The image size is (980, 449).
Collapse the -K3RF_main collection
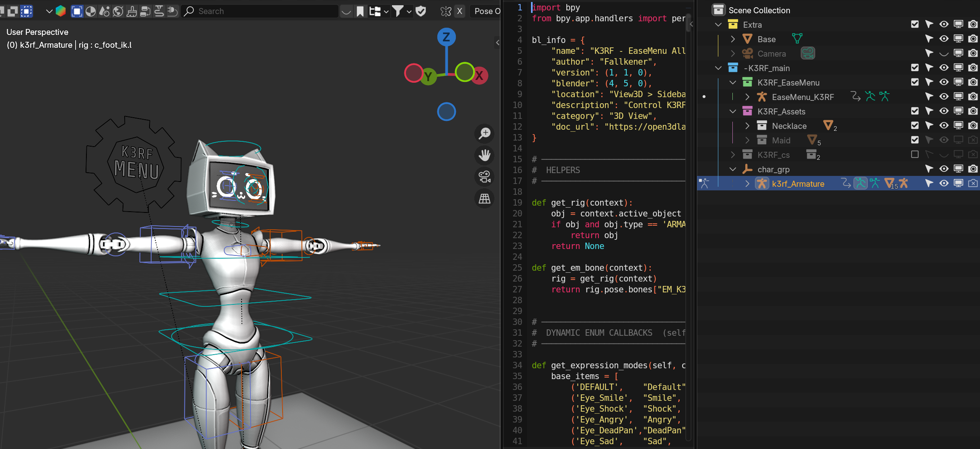(x=718, y=68)
